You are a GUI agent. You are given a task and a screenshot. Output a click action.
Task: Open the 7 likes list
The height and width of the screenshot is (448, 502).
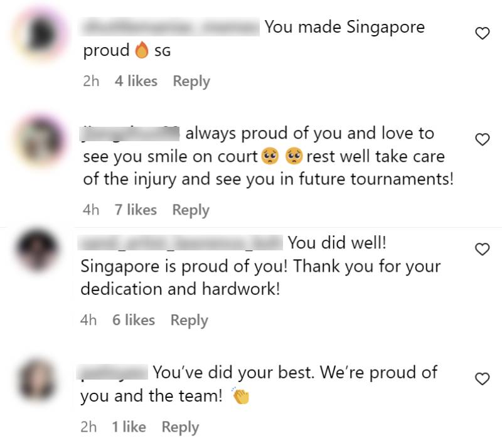click(x=136, y=210)
